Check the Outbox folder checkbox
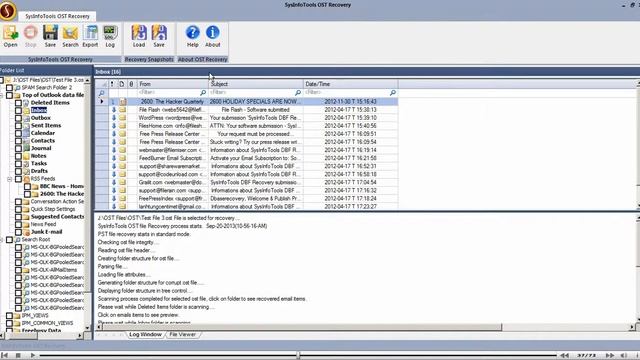640x360 pixels. [x=18, y=118]
